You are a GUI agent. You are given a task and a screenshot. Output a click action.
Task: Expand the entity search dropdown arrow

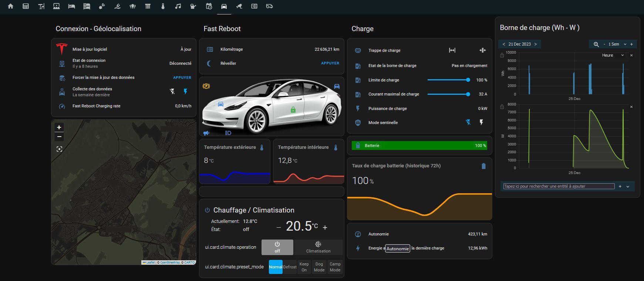tap(628, 187)
